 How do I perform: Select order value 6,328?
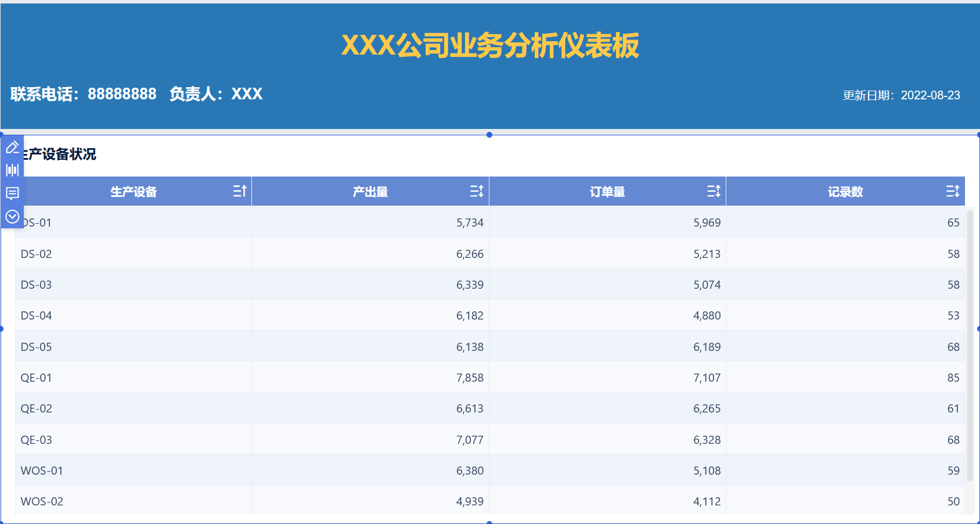[x=707, y=440]
